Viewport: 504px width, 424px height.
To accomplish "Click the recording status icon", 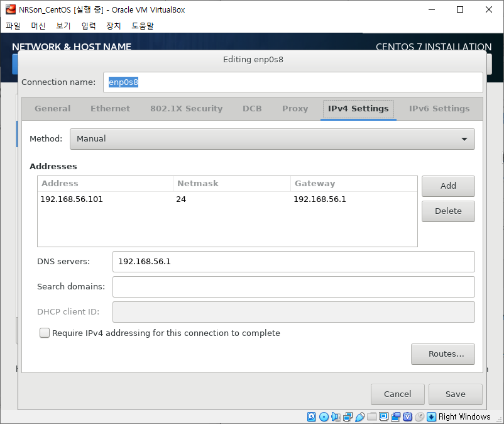I will (396, 416).
